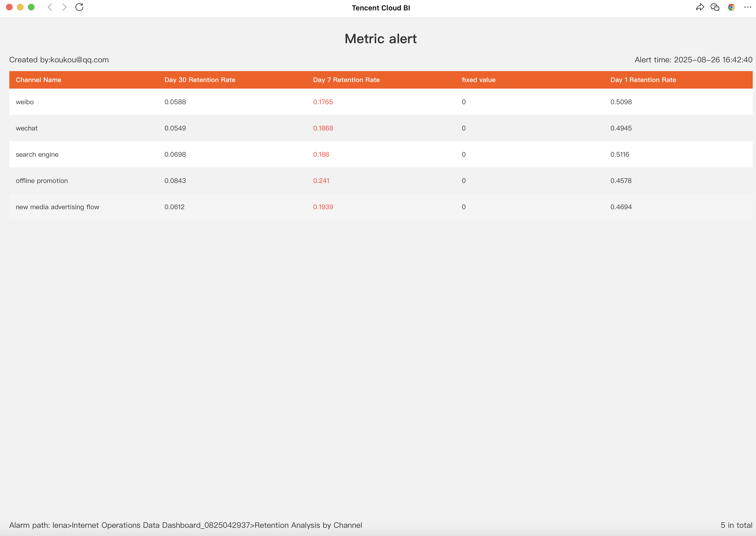This screenshot has width=756, height=536.
Task: Click the Day 30 Retention Rate header
Action: 200,80
